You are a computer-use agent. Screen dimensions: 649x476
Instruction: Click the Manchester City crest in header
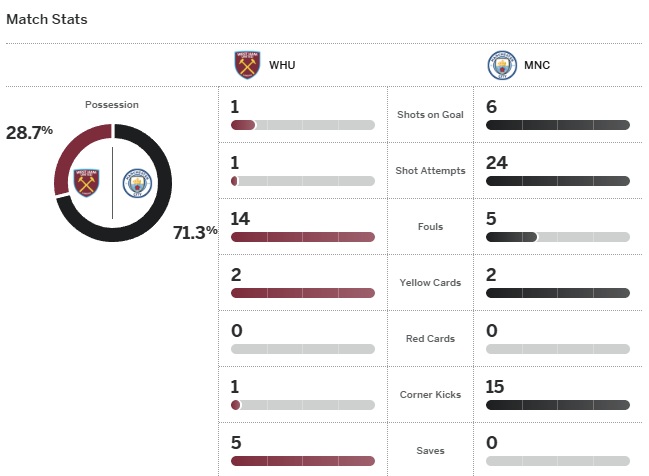pyautogui.click(x=500, y=66)
